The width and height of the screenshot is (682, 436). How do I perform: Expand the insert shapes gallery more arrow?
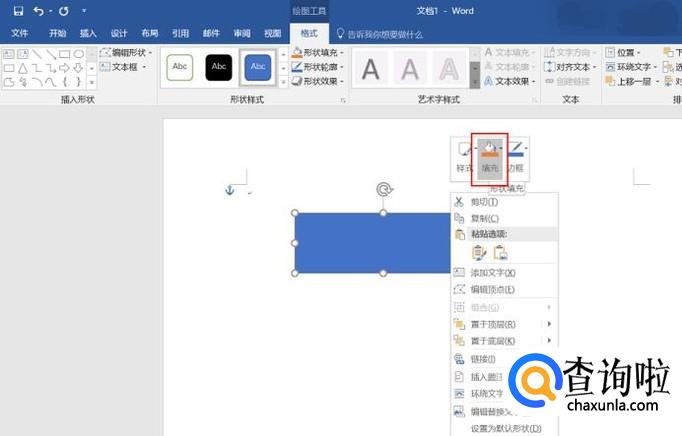(x=92, y=82)
